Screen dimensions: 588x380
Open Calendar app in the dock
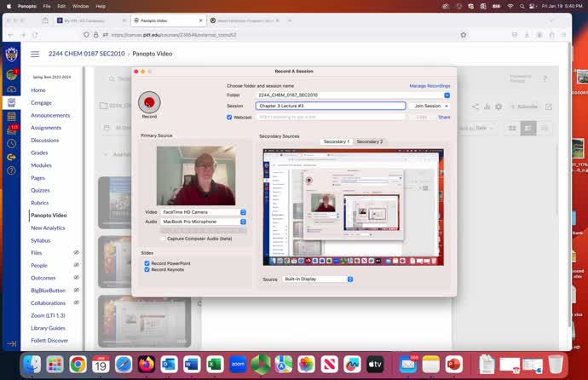101,365
